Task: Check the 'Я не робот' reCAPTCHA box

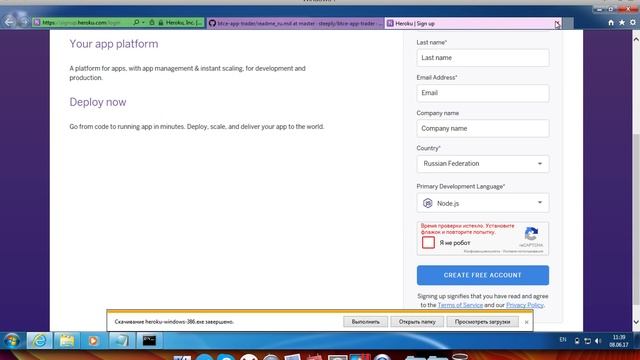Action: [x=428, y=242]
